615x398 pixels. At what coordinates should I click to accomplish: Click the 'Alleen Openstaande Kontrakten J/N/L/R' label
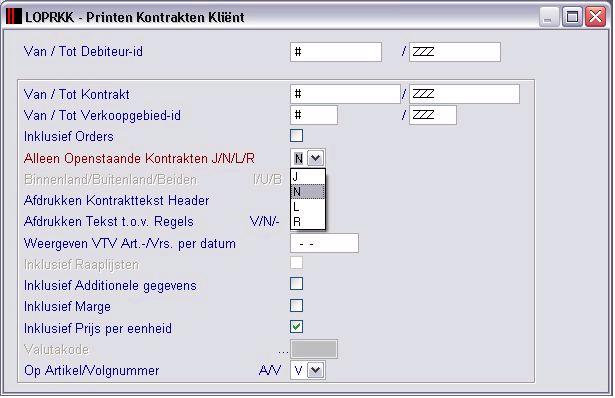139,158
